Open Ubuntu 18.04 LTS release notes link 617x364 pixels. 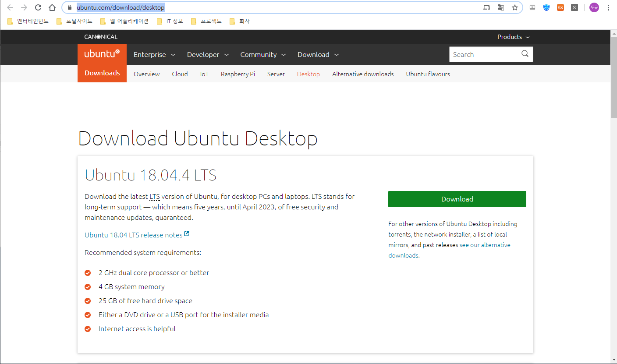coord(137,235)
